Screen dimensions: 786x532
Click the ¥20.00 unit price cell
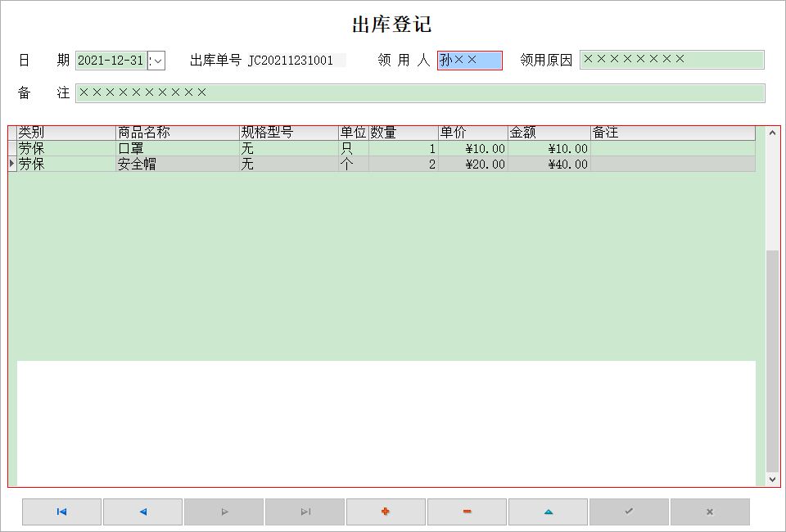click(x=473, y=165)
